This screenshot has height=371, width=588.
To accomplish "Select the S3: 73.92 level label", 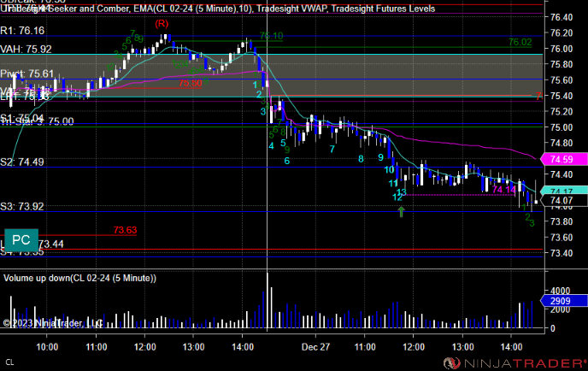I will [x=22, y=206].
